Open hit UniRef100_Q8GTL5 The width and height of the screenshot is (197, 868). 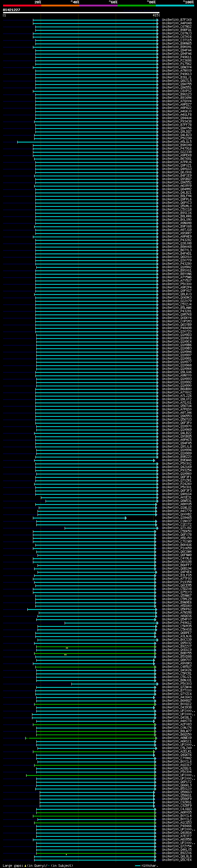(177, 81)
